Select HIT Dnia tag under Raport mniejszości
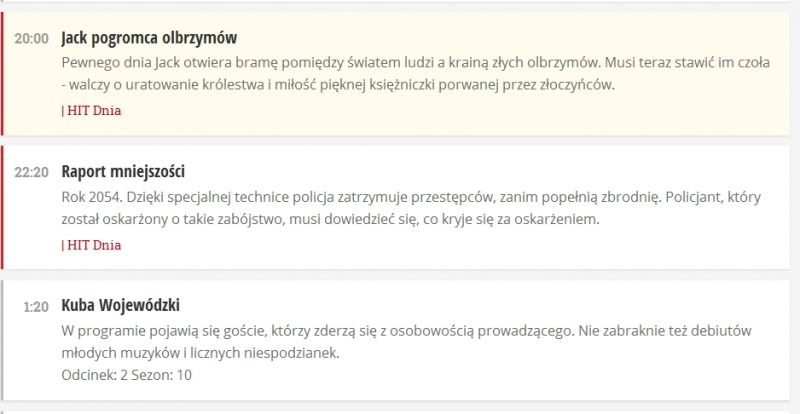800x414 pixels. (91, 245)
